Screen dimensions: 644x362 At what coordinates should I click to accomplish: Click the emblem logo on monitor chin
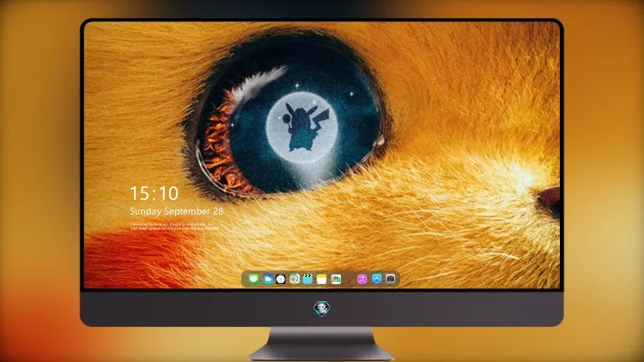(x=322, y=309)
